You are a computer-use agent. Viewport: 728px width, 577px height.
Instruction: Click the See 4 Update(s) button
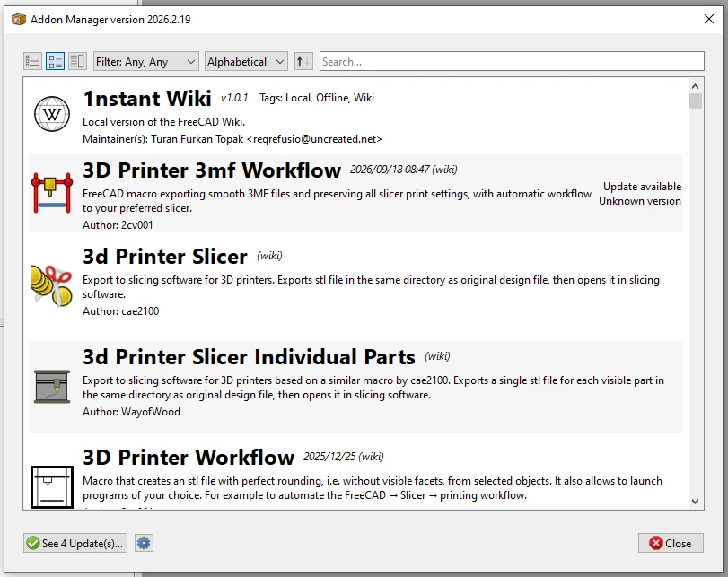[x=75, y=543]
